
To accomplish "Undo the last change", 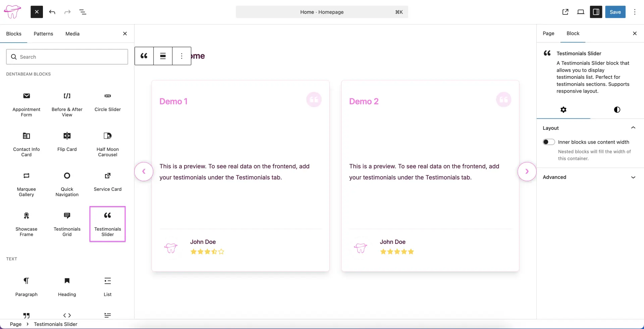I will pyautogui.click(x=52, y=12).
